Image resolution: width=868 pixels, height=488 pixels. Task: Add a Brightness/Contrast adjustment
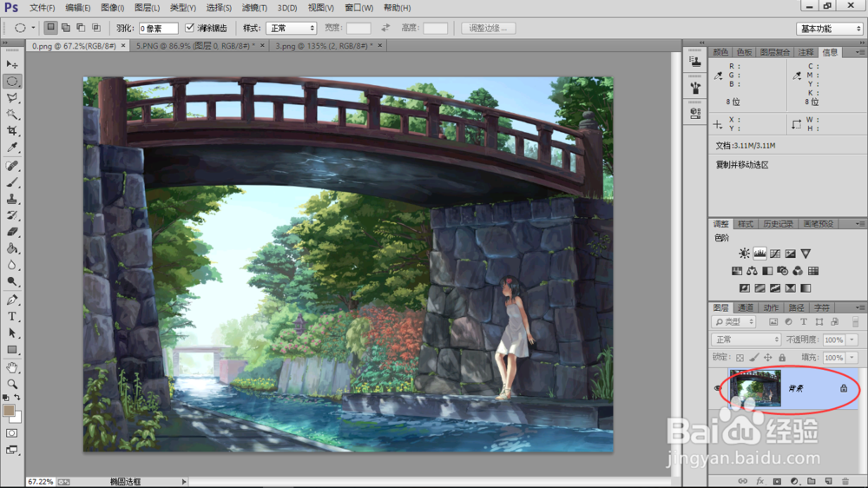click(744, 254)
